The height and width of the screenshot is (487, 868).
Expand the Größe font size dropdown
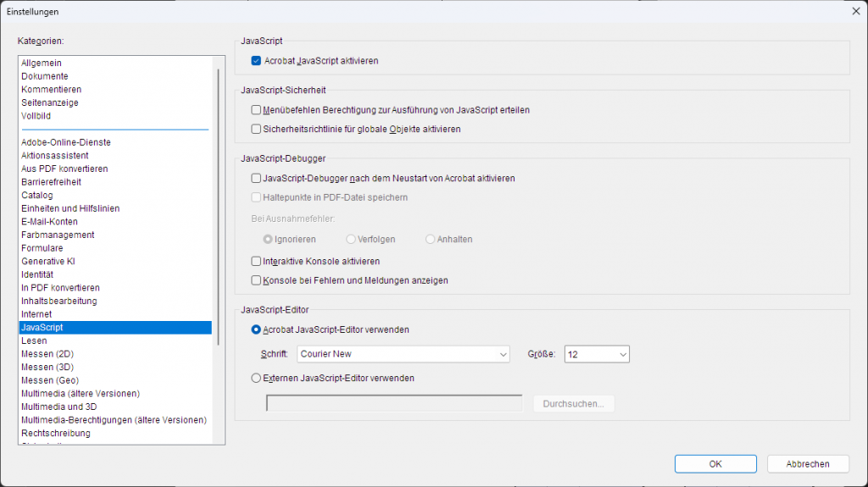[597, 354]
